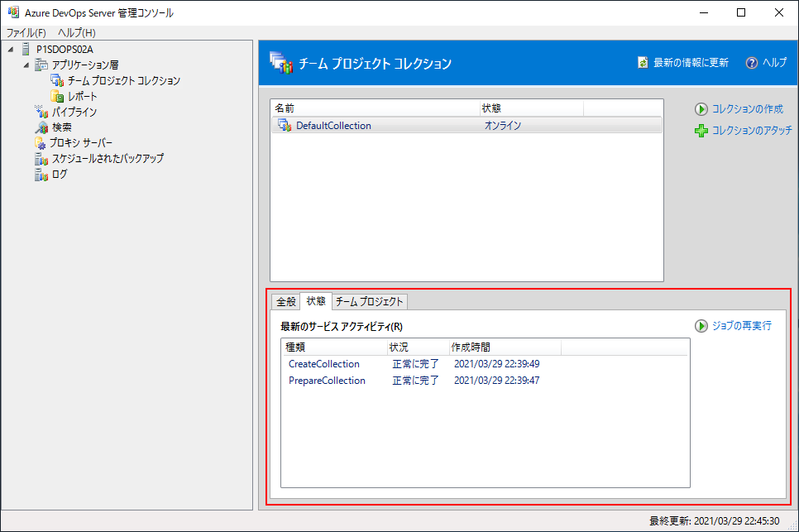Collapse the P1SDOPS02A root node
The height and width of the screenshot is (532, 799).
11,50
